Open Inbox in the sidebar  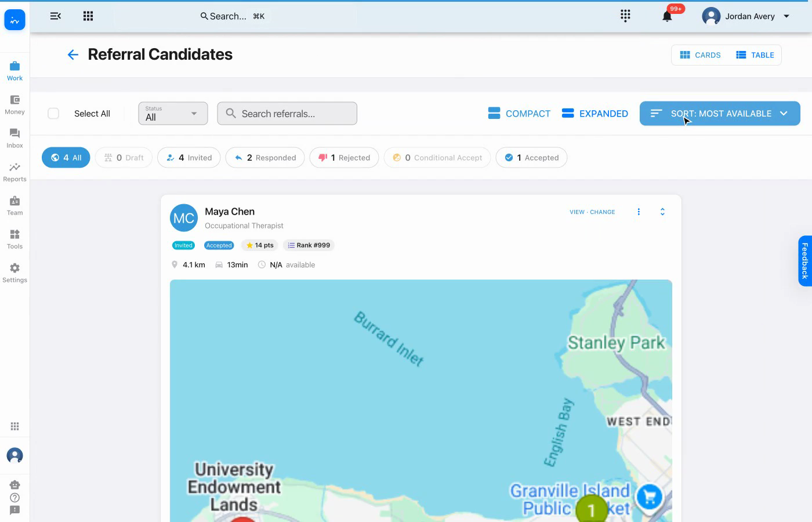[14, 139]
